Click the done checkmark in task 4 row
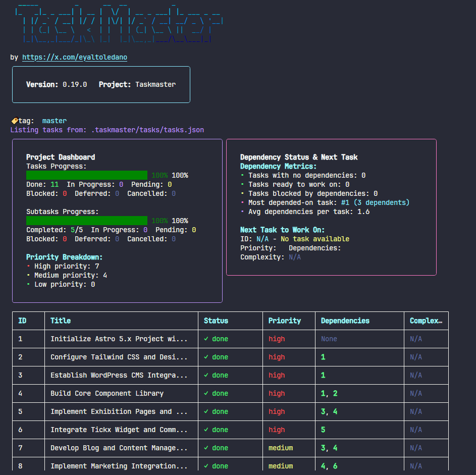 pyautogui.click(x=206, y=394)
